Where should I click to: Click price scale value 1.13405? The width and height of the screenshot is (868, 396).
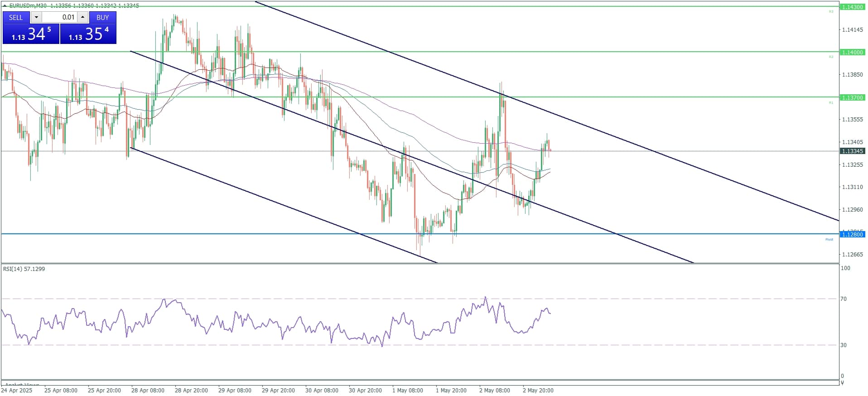click(x=852, y=142)
